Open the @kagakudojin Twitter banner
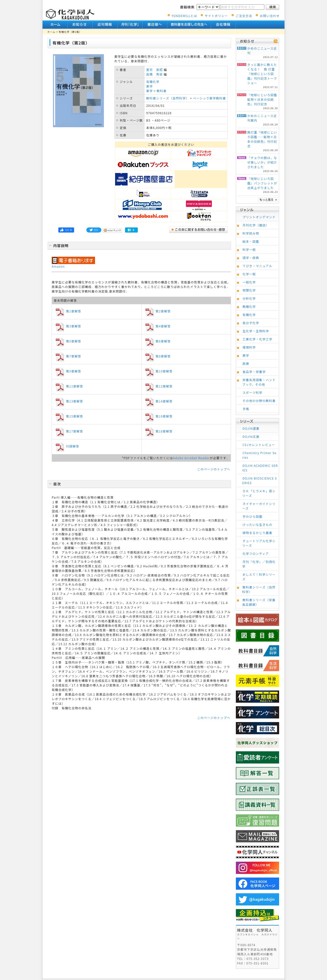 click(257, 899)
